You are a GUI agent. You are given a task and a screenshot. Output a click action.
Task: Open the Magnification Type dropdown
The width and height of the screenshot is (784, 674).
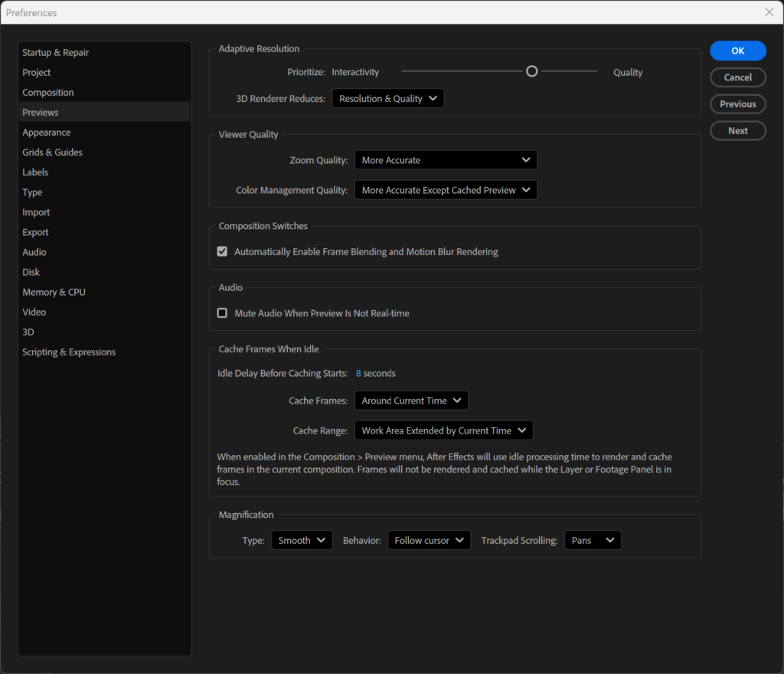coord(302,540)
